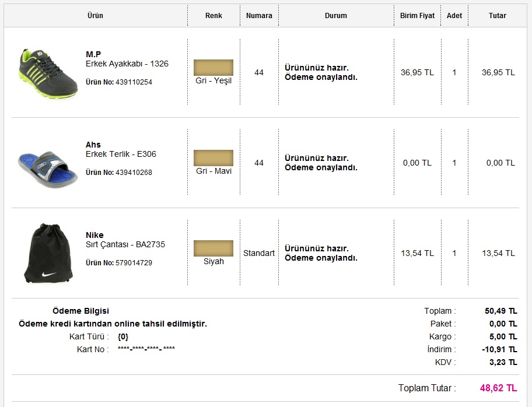Viewport: 532px width, 407px height.
Task: Click the pink Toplam Tutar 48,62 TL amount
Action: (498, 388)
